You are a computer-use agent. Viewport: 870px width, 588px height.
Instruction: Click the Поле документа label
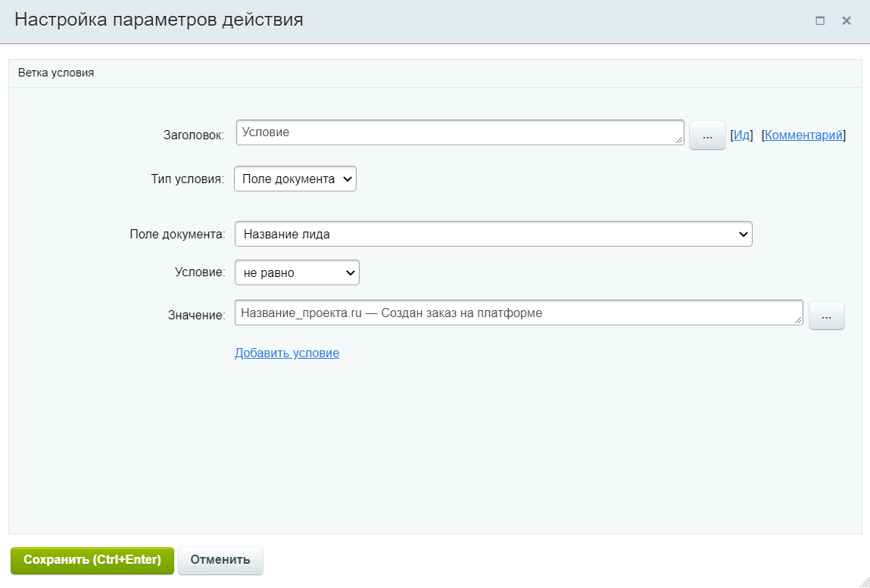177,235
